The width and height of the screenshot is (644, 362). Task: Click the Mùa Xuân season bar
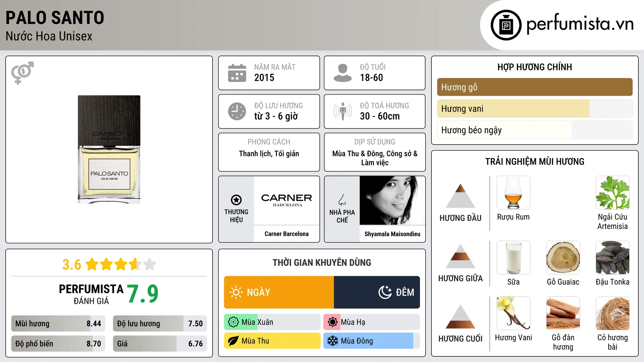pos(272,322)
